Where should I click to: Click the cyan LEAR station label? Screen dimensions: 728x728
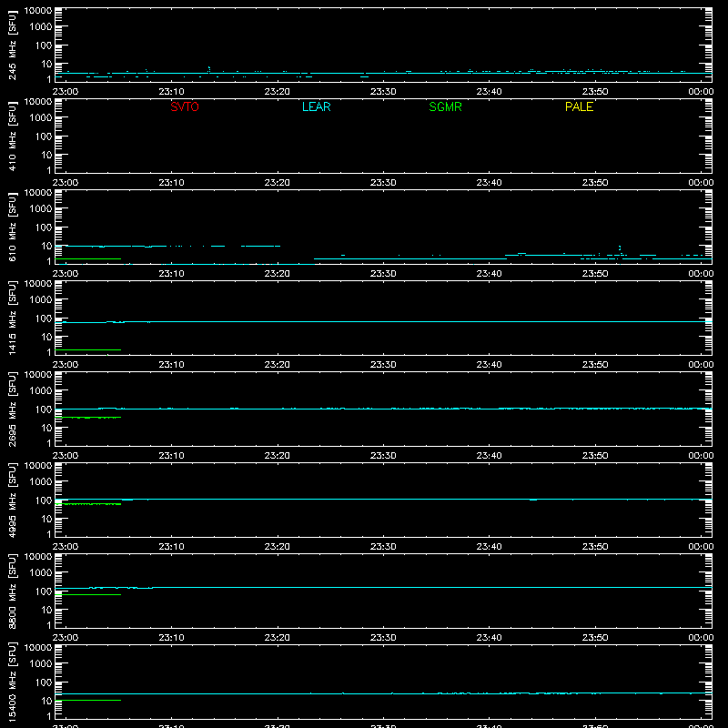(x=316, y=106)
